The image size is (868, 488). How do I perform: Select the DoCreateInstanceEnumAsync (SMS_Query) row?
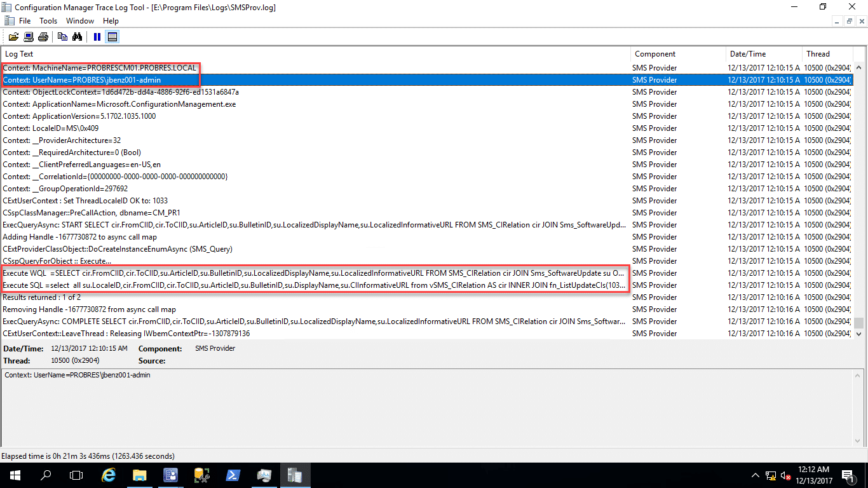[426, 249]
